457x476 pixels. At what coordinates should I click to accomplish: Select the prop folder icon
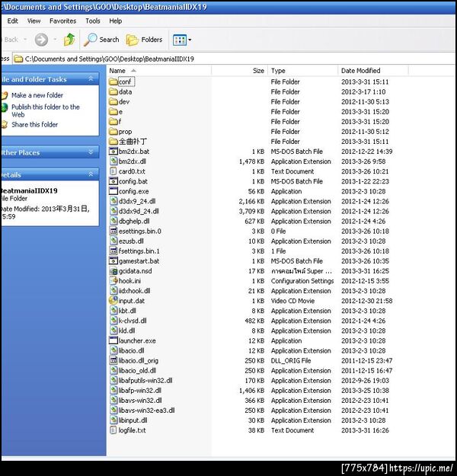(113, 132)
